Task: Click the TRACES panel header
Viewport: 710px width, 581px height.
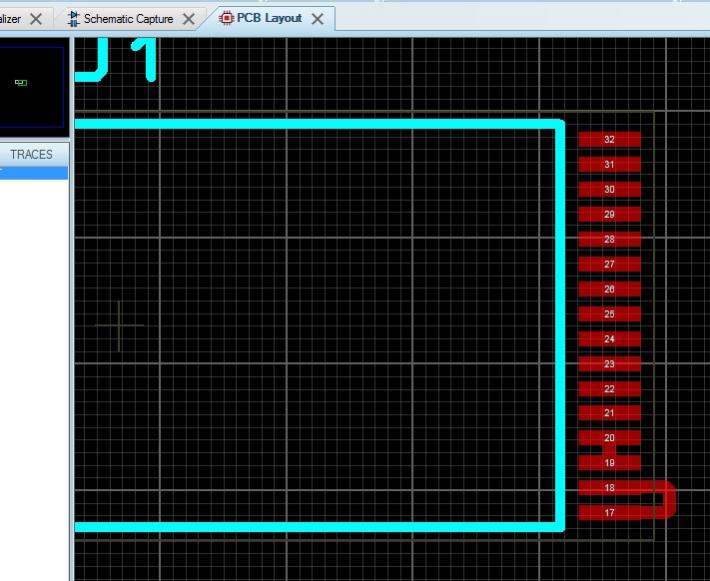Action: [32, 155]
